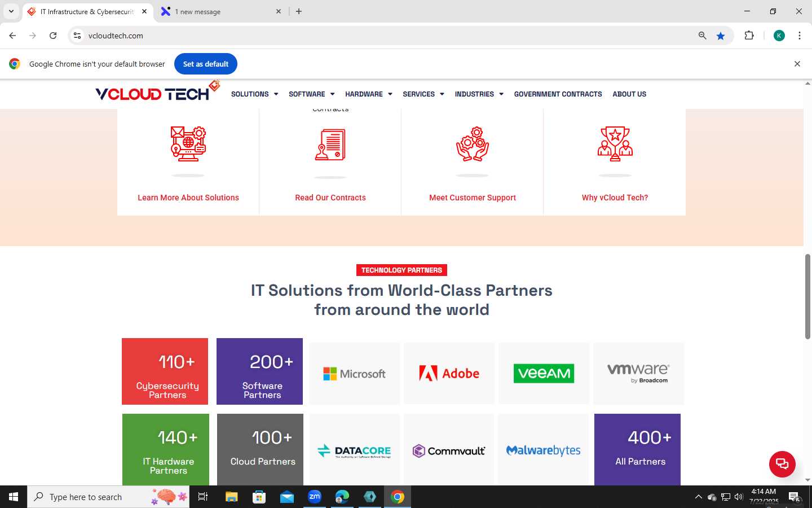Open File Explorer from the taskbar
The image size is (812, 508).
tap(232, 497)
